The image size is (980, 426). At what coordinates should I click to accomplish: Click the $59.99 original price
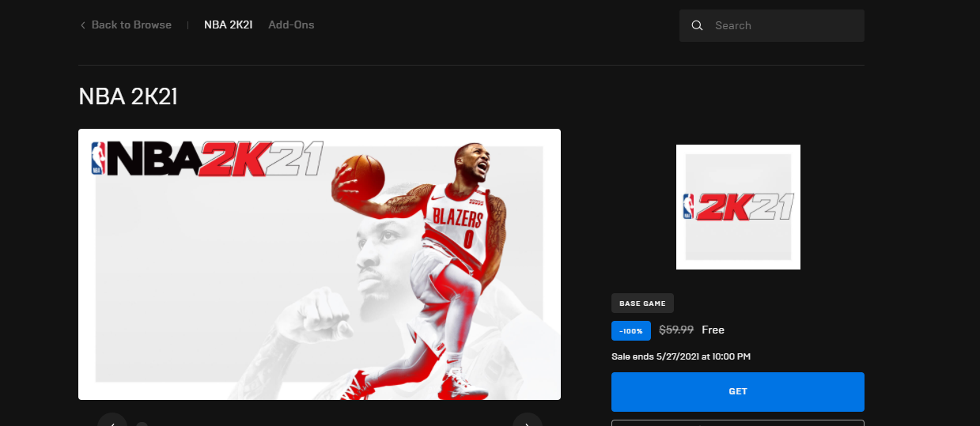pyautogui.click(x=676, y=330)
